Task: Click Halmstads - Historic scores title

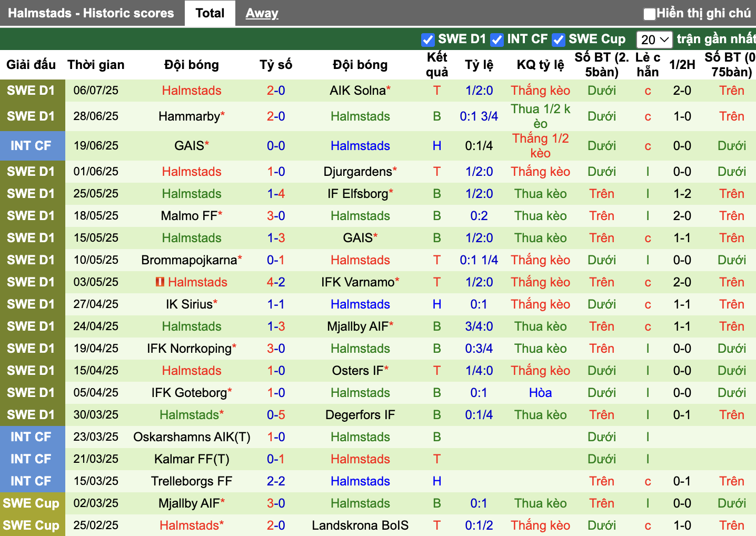Action: [x=91, y=13]
